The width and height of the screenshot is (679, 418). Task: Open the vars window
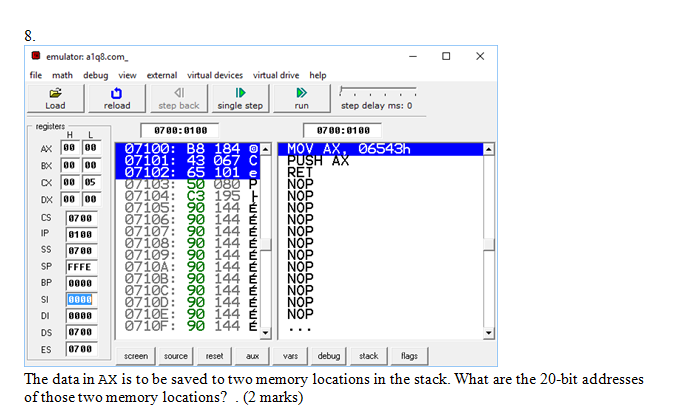[290, 356]
